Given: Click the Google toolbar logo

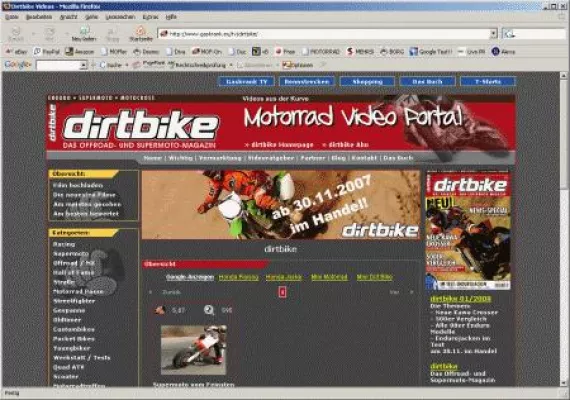Looking at the screenshot, I should 18,65.
